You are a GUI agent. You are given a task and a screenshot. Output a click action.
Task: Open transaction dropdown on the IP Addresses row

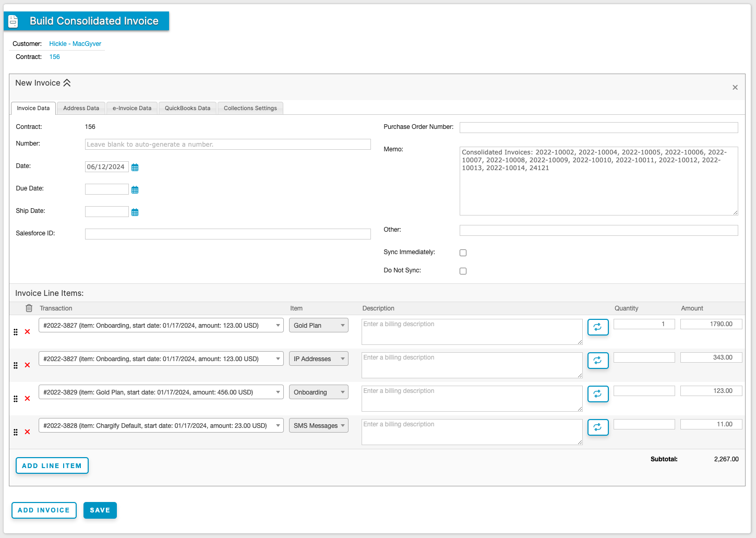pos(161,359)
